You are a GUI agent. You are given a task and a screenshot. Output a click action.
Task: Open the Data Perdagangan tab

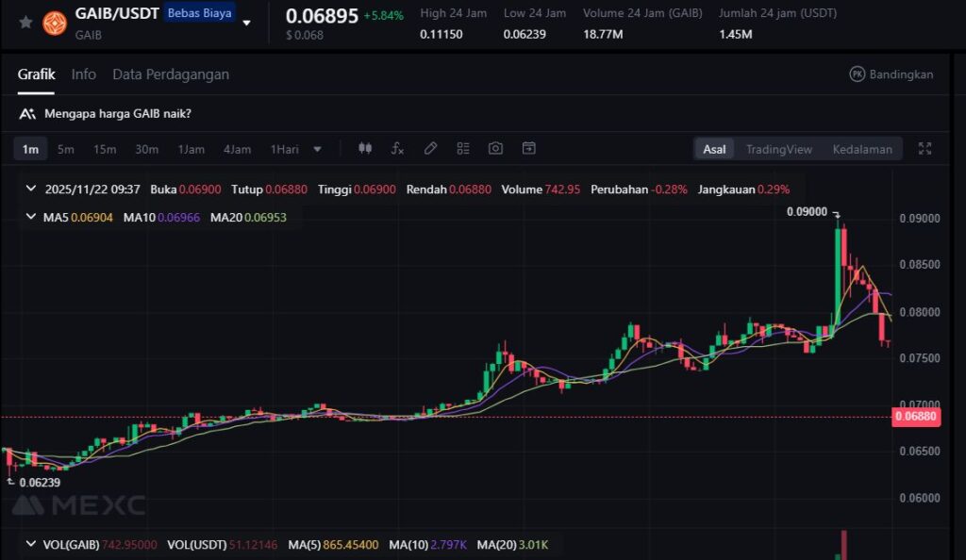coord(170,74)
